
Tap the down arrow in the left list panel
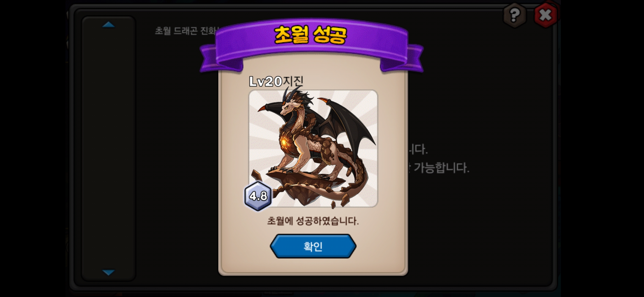point(108,272)
